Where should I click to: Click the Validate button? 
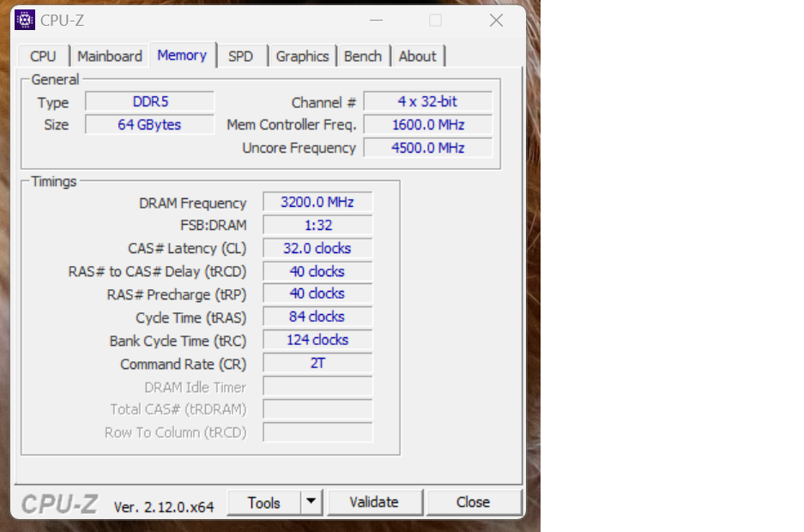[x=374, y=502]
